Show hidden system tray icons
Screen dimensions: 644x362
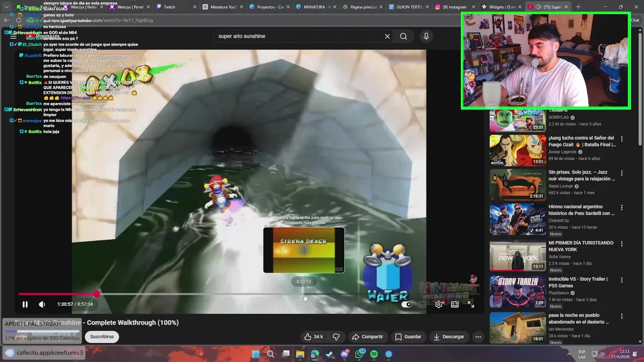click(568, 354)
